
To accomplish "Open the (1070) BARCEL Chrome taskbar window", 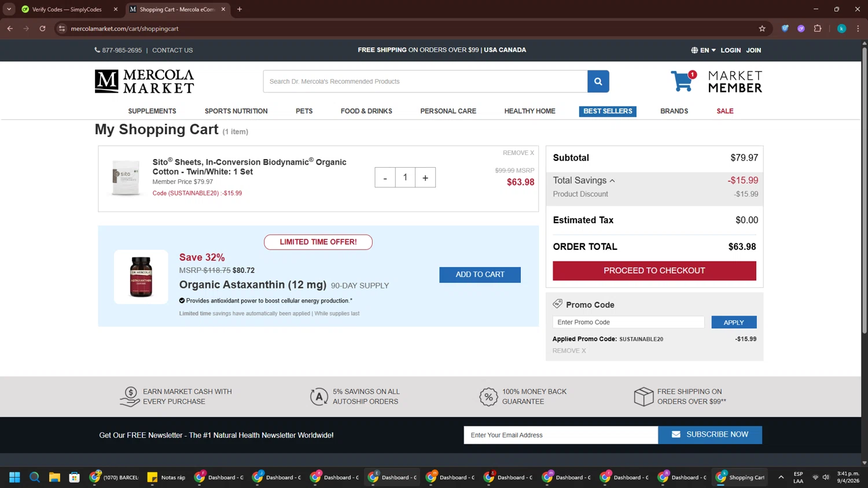I will [x=114, y=477].
